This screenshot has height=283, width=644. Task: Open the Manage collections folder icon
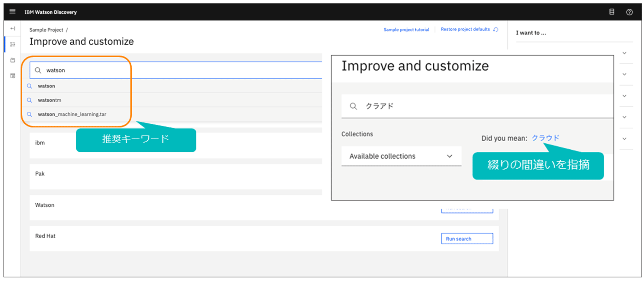pos(13,60)
